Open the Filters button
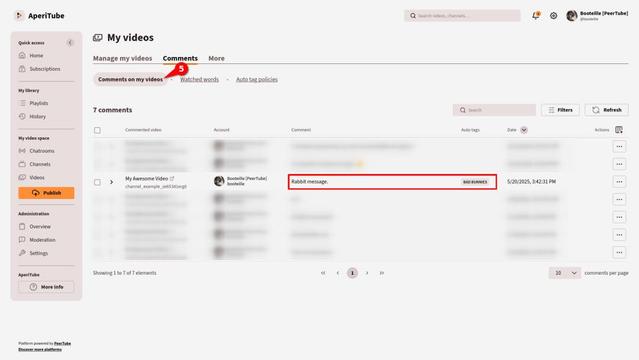Screen dimensions: 639x360 pos(560,110)
